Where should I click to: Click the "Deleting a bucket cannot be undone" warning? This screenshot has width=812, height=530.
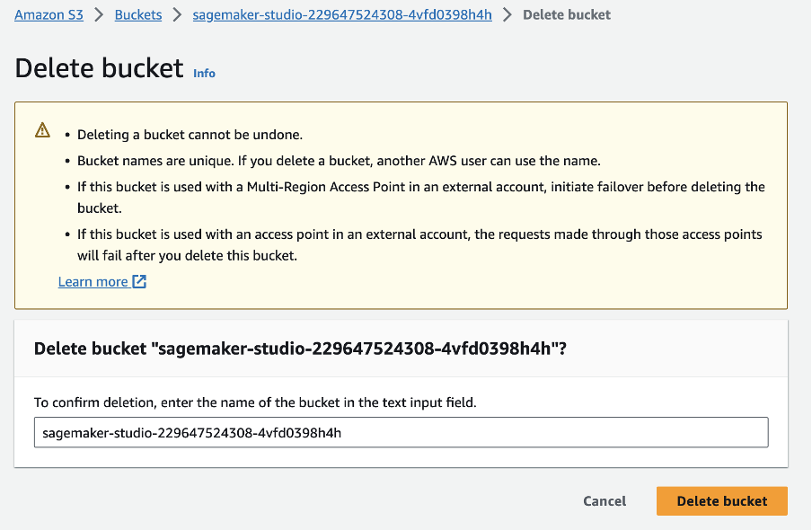[190, 135]
